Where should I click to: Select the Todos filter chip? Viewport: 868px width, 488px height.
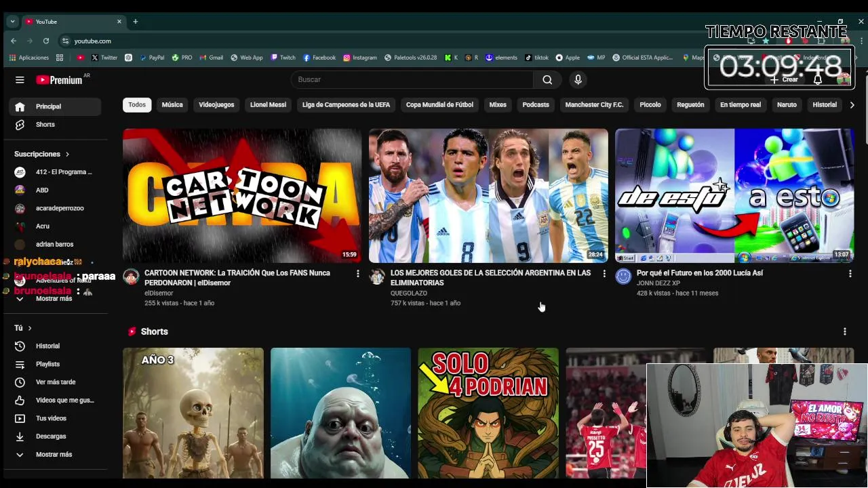click(x=137, y=105)
